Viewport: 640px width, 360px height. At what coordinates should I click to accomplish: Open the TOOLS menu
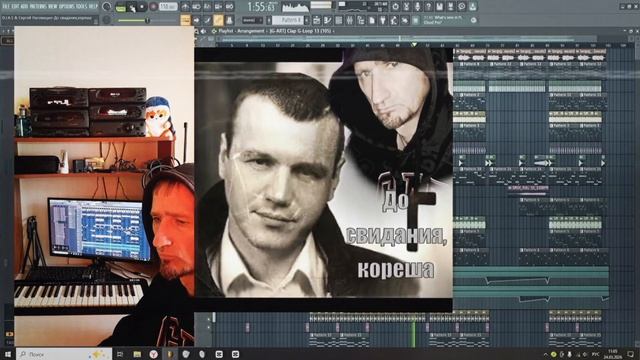[x=81, y=7]
